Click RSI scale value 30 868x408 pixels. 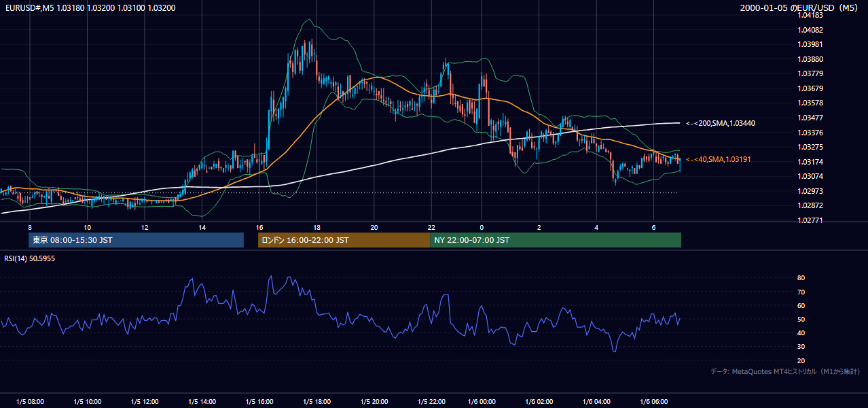pos(801,346)
